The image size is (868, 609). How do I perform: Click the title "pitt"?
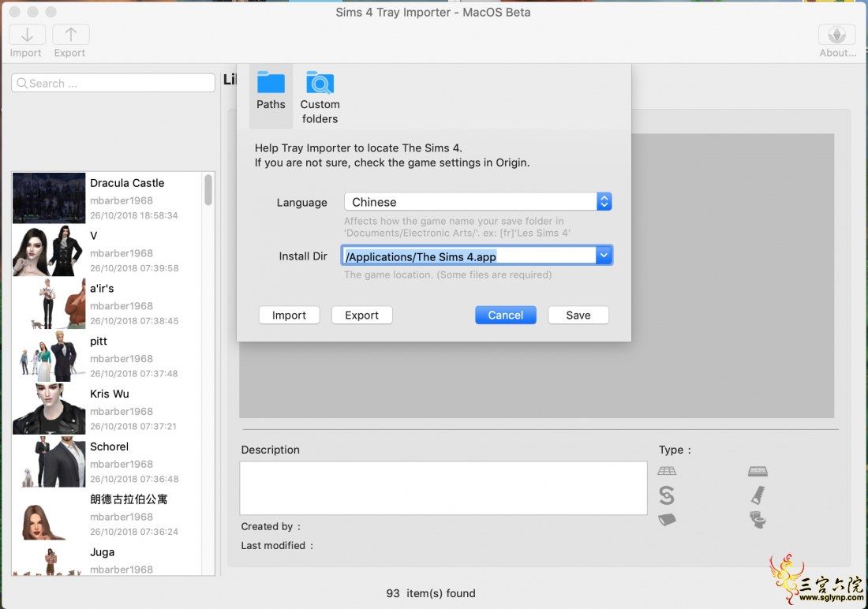(x=99, y=341)
